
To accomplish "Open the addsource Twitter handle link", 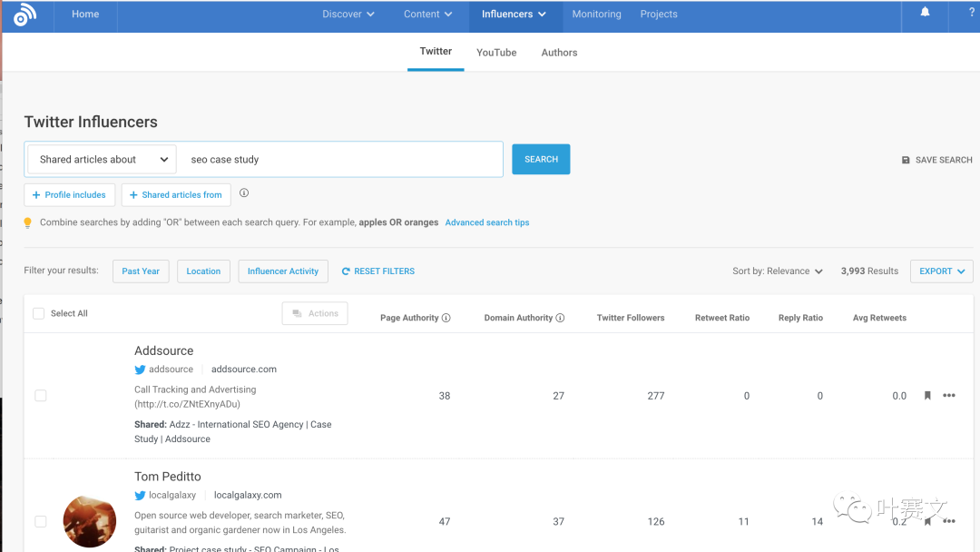I will pyautogui.click(x=171, y=370).
